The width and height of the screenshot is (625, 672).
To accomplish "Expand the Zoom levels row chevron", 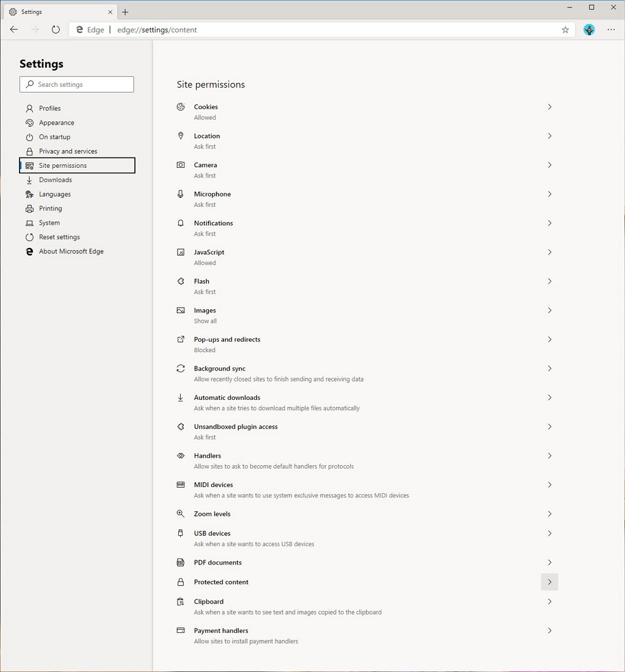I will [549, 514].
